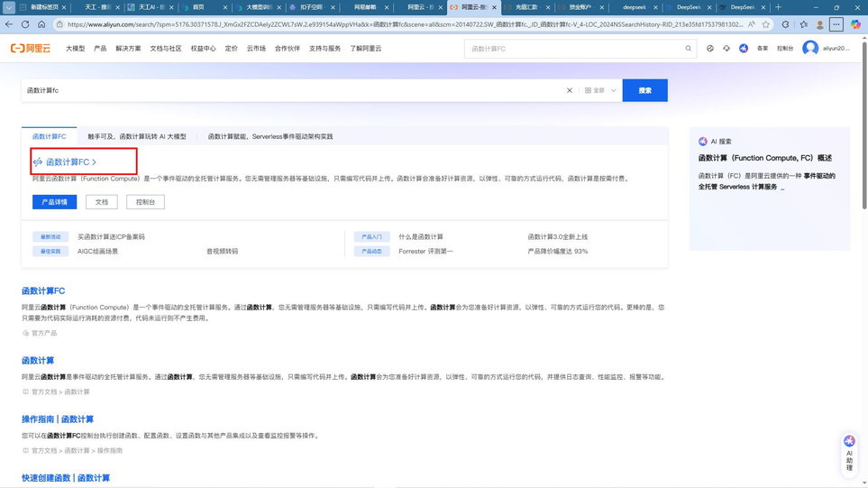
Task: Expand the 支持与服务 navigation menu
Action: coord(325,48)
